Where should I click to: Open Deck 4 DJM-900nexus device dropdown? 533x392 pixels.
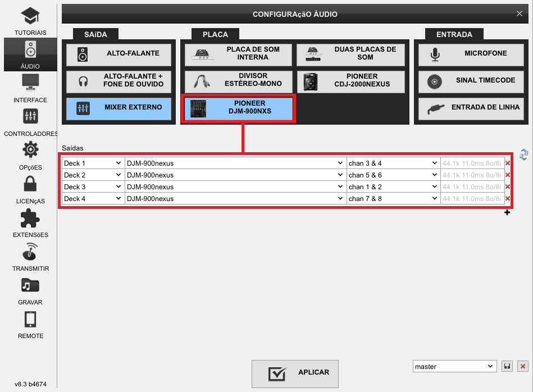coord(235,198)
